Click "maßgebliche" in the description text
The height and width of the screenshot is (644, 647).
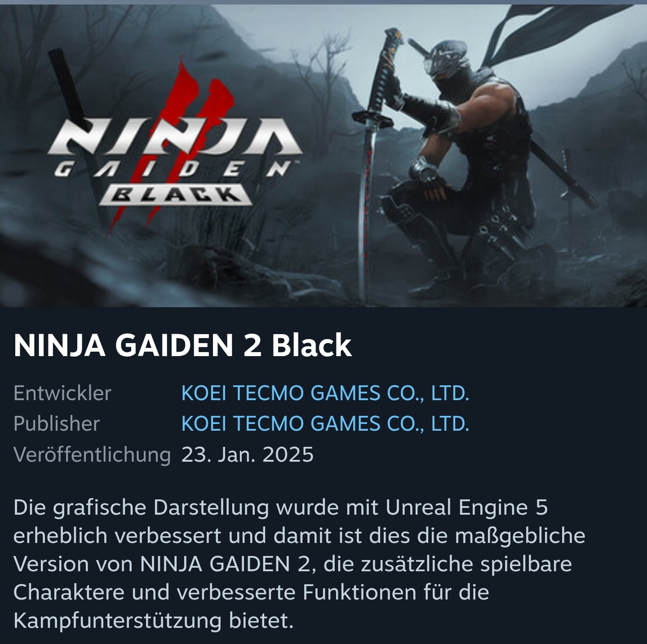(x=520, y=536)
